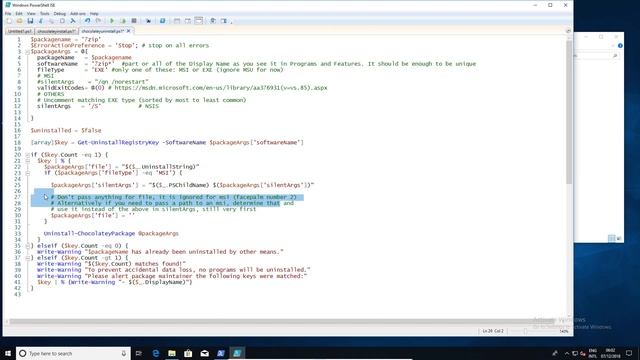Click the Show Script Pane Top icon
Image resolution: width=640 pixels, height=360 pixels.
[x=177, y=20]
